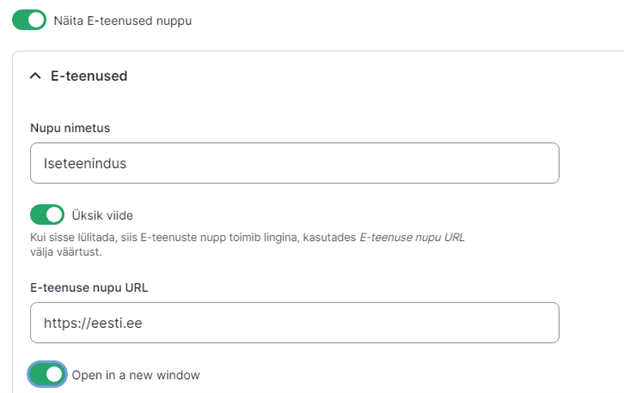Disable the Open in a new window switch
Image resolution: width=624 pixels, height=393 pixels.
coord(47,374)
